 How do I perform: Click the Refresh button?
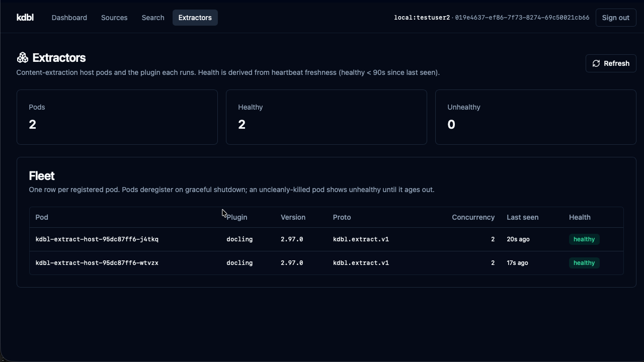(x=611, y=63)
